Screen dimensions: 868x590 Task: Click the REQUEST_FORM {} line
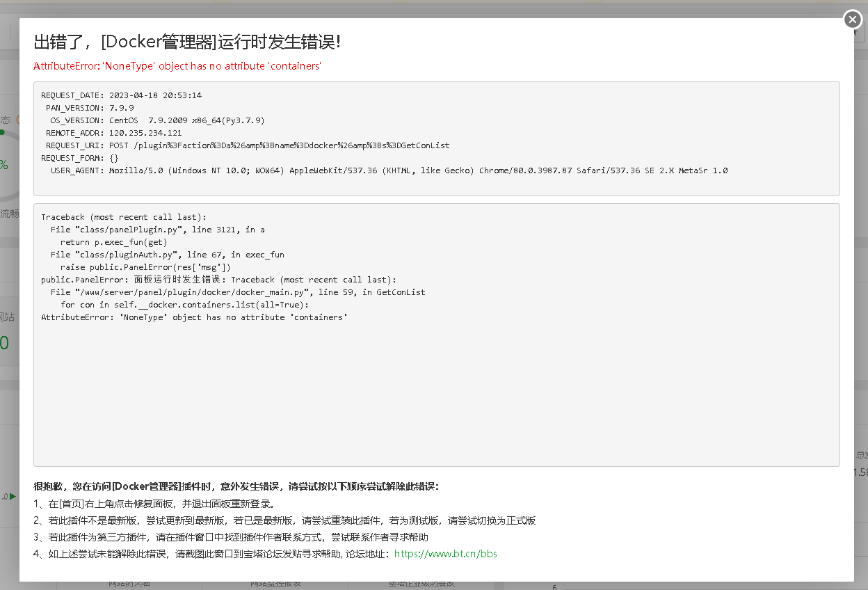coord(80,158)
